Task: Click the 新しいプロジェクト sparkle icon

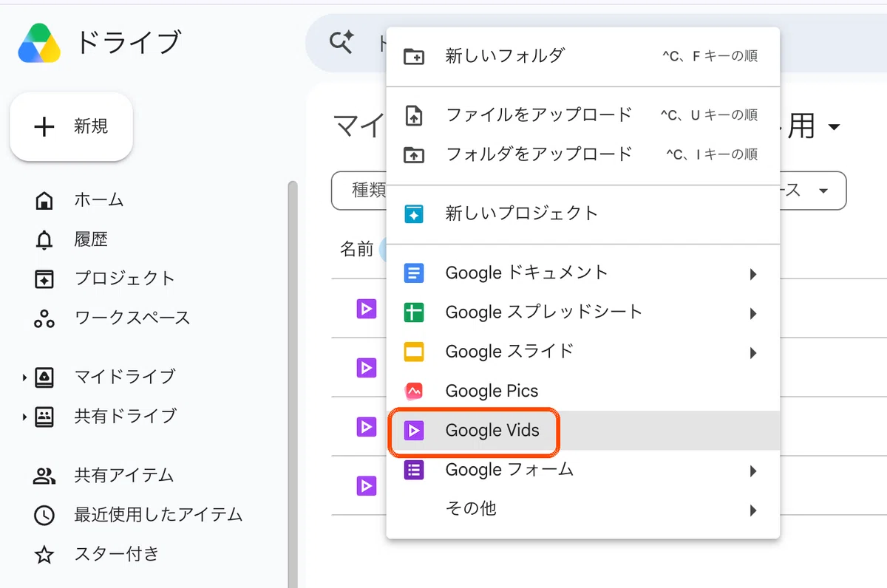Action: (414, 214)
